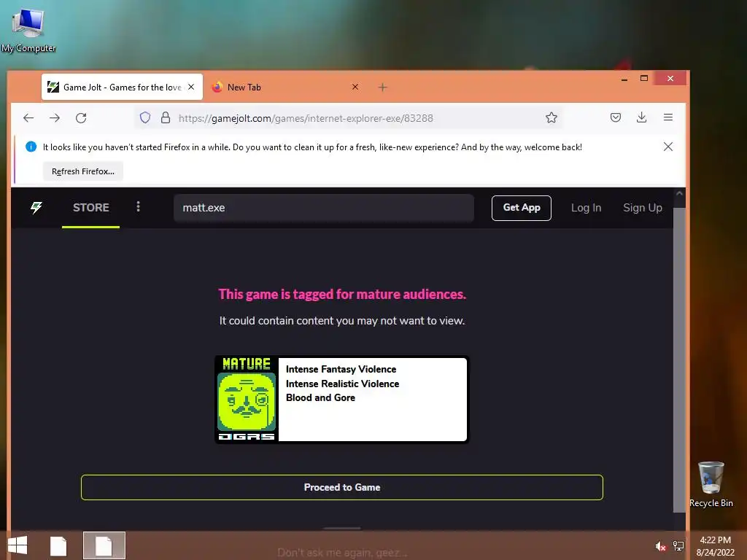Open the three-dot more menu in Game Jolt
Image resolution: width=747 pixels, height=560 pixels.
138,206
